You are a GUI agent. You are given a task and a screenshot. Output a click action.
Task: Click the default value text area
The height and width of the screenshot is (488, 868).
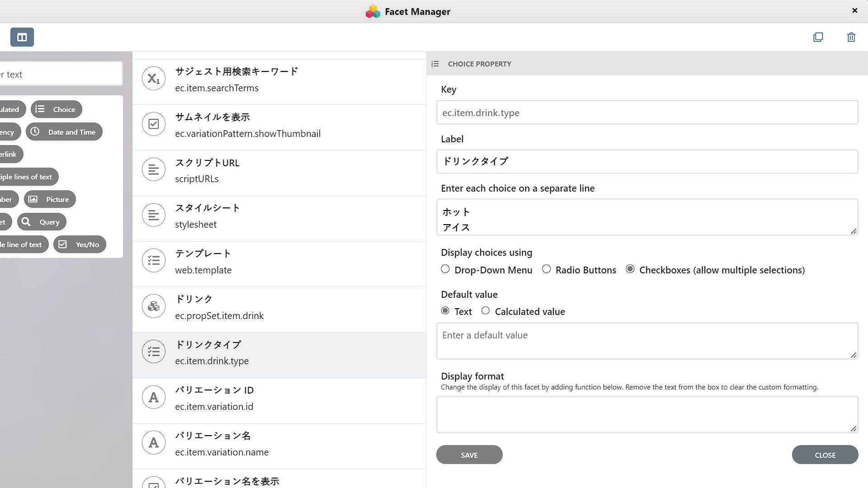pyautogui.click(x=647, y=341)
